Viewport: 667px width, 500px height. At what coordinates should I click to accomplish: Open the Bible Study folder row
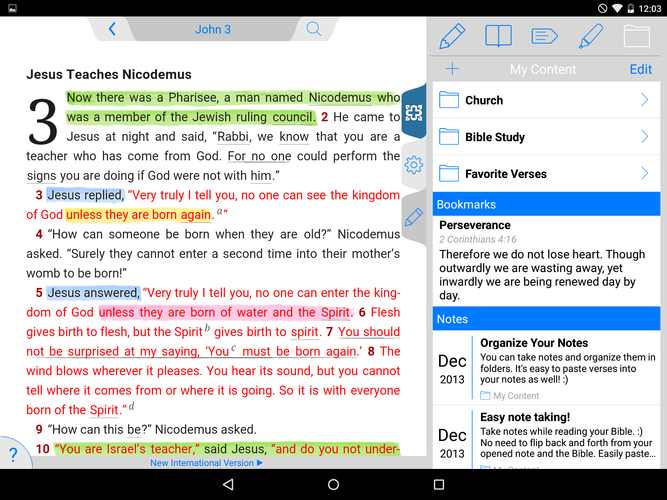[x=546, y=137]
